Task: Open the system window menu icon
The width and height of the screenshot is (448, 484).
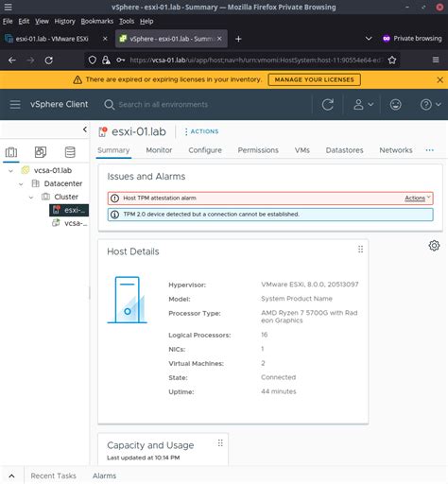Action: 8,7
